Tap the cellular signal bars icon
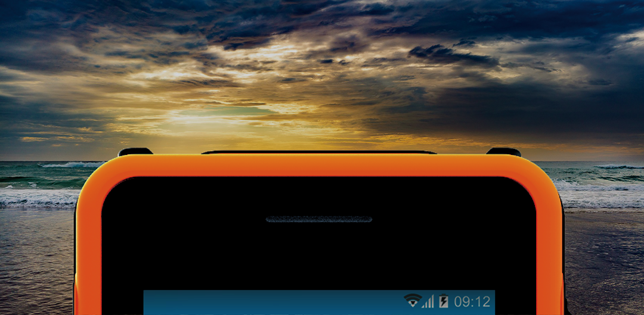 [x=428, y=301]
